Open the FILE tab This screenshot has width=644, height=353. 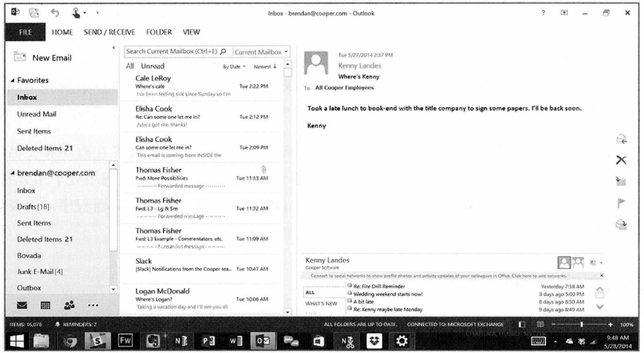(25, 33)
